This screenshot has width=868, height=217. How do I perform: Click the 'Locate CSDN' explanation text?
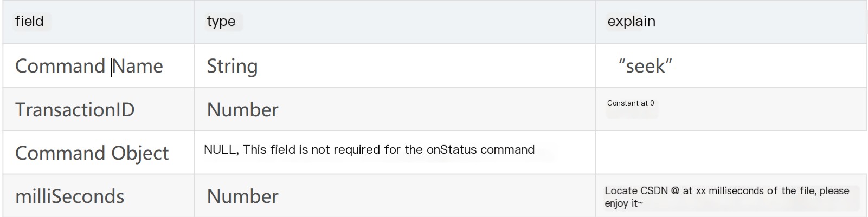click(636, 190)
